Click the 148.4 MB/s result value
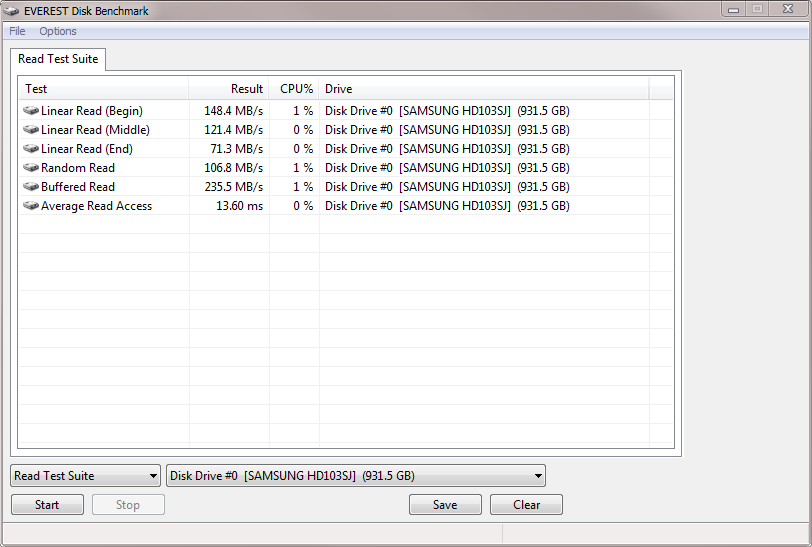The width and height of the screenshot is (812, 547). click(x=234, y=111)
